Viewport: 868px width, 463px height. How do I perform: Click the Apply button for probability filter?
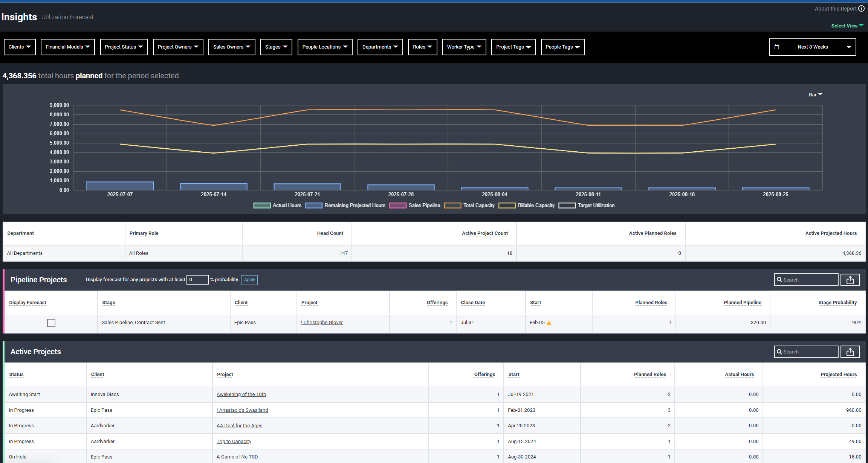click(249, 280)
